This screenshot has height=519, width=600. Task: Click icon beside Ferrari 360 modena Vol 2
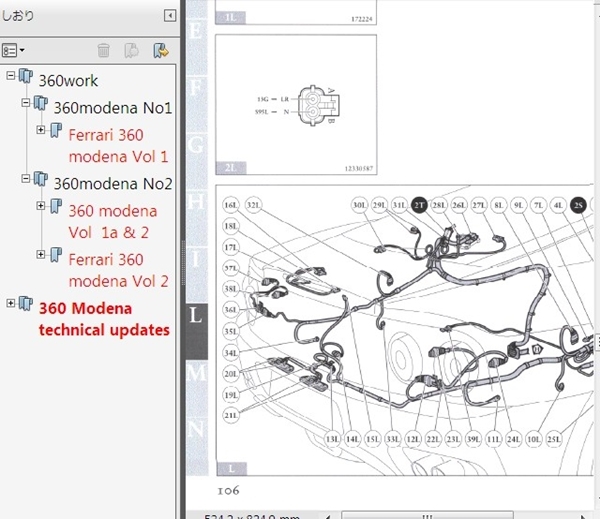point(56,255)
